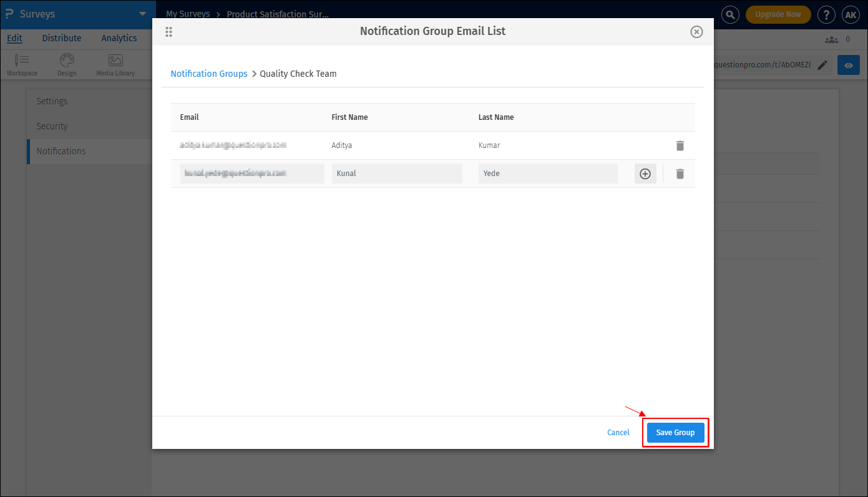The image size is (868, 497).
Task: Click the My Surveys breadcrumb
Action: [x=188, y=14]
